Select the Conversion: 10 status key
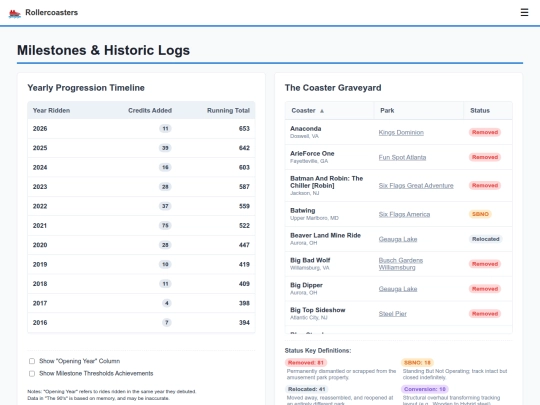540x405 pixels. [x=425, y=389]
